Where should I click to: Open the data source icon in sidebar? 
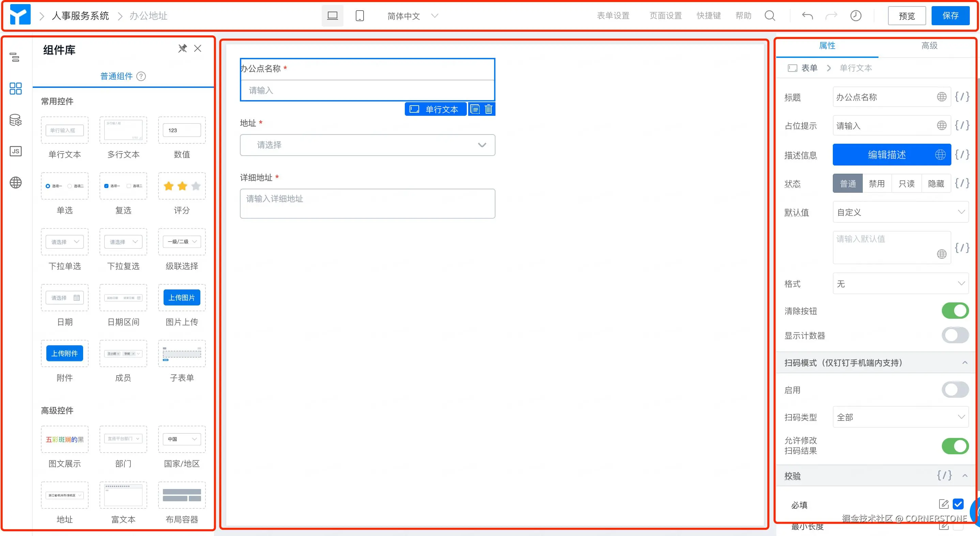pyautogui.click(x=15, y=120)
